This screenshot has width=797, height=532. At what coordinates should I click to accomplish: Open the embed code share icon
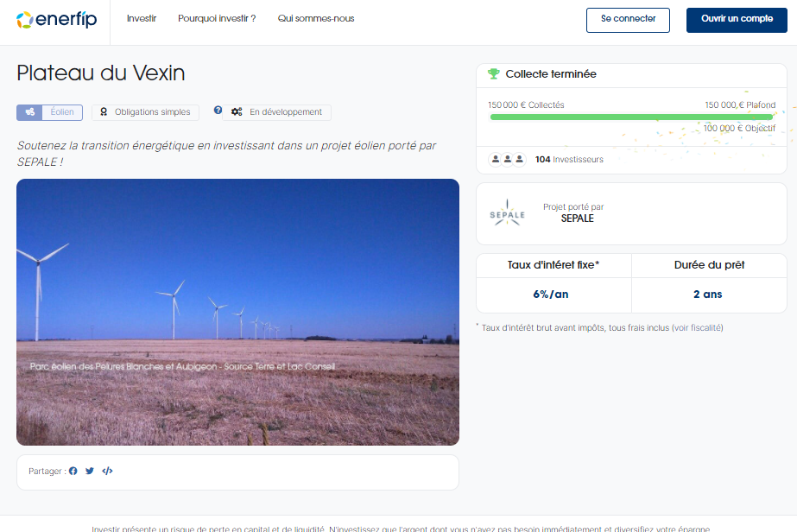tap(107, 472)
